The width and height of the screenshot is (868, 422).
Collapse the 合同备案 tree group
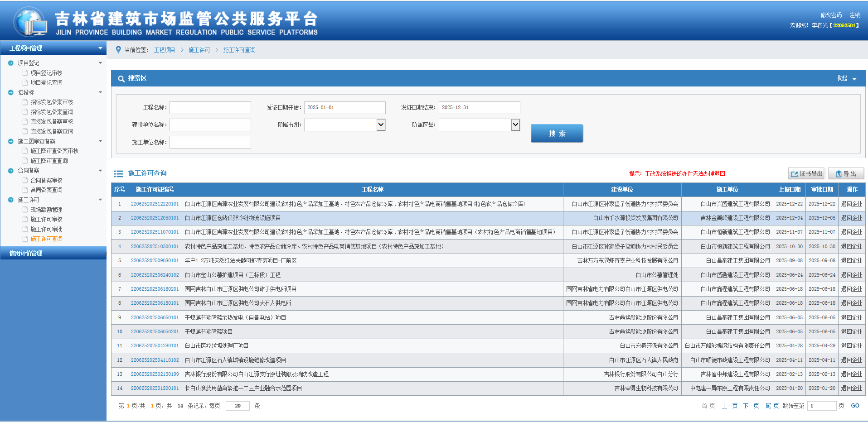click(x=100, y=171)
